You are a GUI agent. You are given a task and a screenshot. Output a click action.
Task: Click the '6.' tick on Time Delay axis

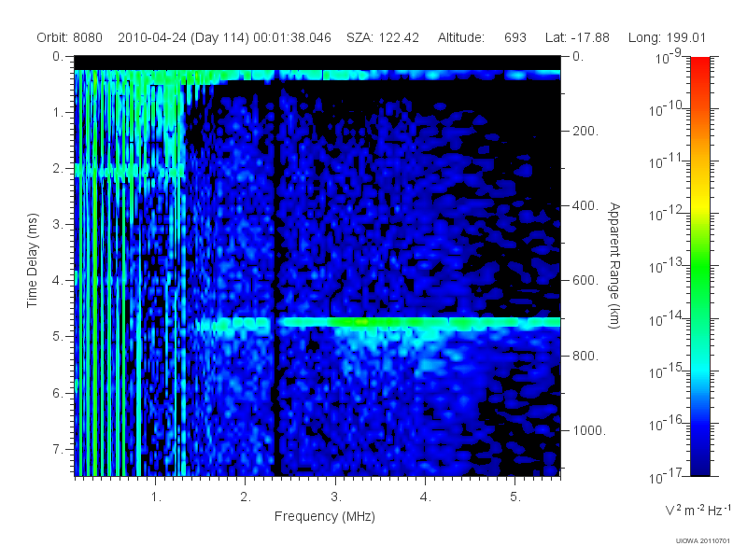58,393
